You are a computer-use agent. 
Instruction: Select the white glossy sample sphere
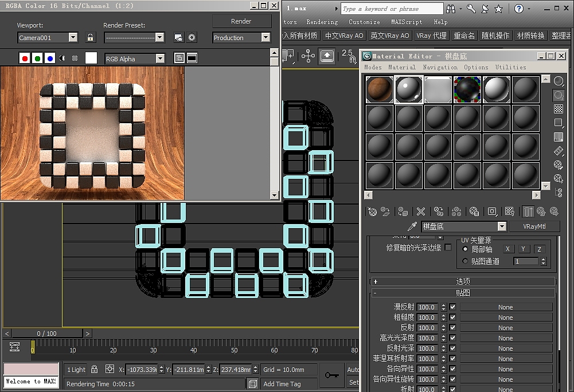497,89
